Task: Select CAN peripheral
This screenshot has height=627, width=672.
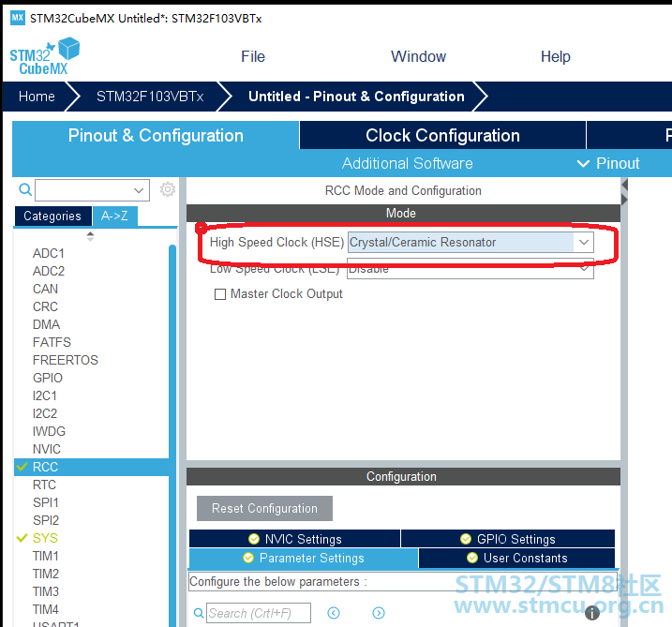Action: (45, 289)
